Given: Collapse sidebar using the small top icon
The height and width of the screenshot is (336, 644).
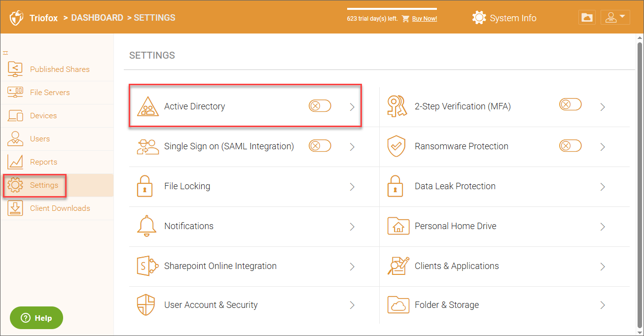Looking at the screenshot, I should (x=5, y=53).
